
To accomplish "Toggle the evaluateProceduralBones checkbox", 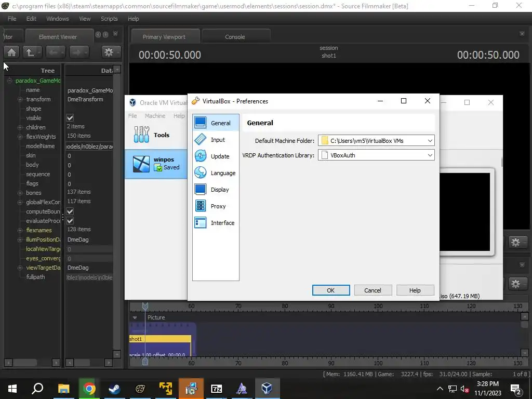I will pyautogui.click(x=70, y=220).
